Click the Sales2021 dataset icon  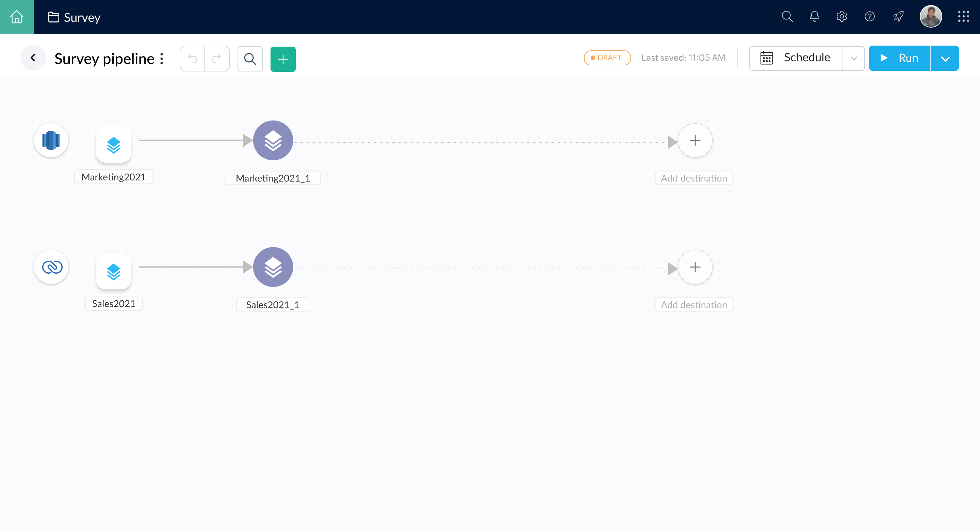(x=113, y=272)
